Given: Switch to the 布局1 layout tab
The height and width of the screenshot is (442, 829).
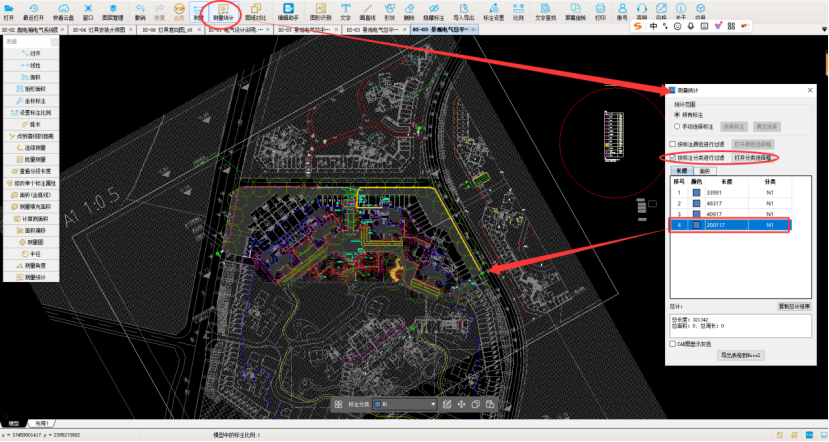Looking at the screenshot, I should 42,423.
